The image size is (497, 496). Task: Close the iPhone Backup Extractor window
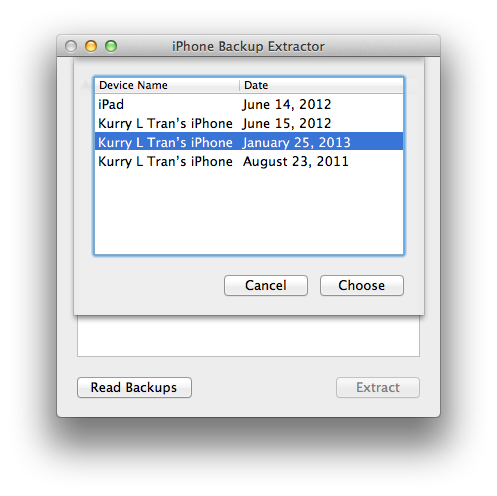tap(71, 46)
